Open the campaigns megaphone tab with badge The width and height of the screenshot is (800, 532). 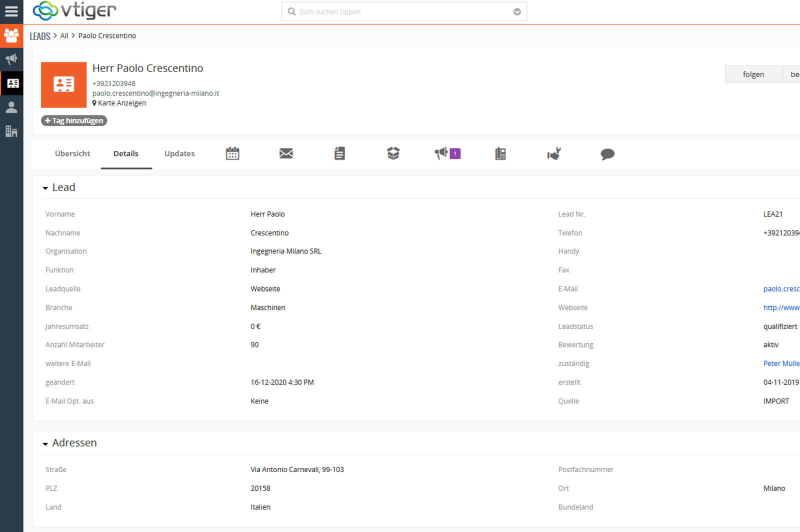point(446,153)
